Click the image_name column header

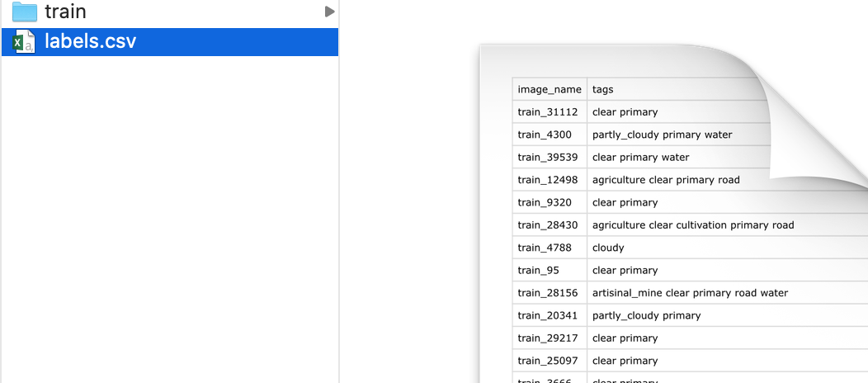tap(550, 89)
